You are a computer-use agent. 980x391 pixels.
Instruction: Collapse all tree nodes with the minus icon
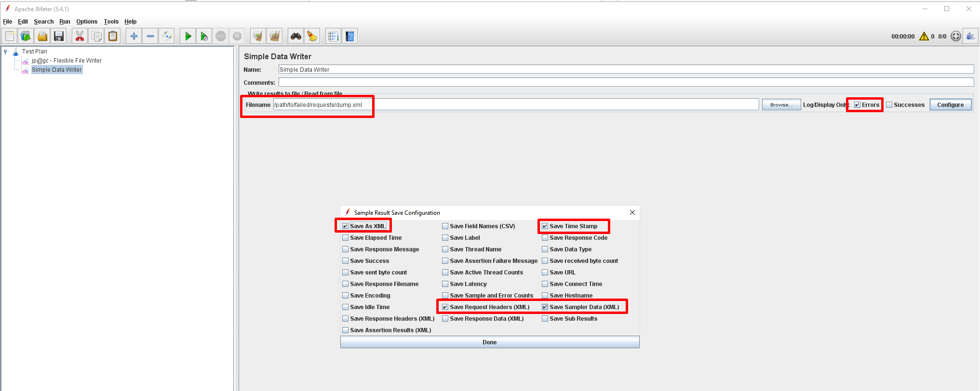click(x=150, y=36)
